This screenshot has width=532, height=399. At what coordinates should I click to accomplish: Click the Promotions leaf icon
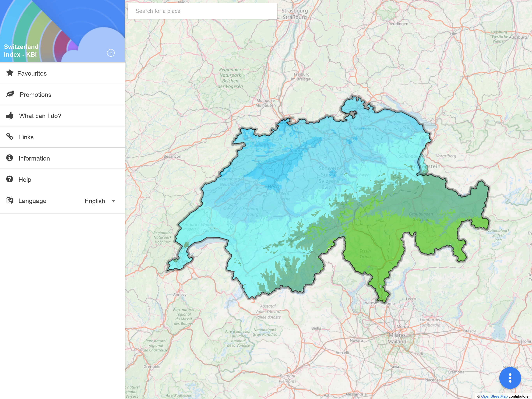[10, 94]
